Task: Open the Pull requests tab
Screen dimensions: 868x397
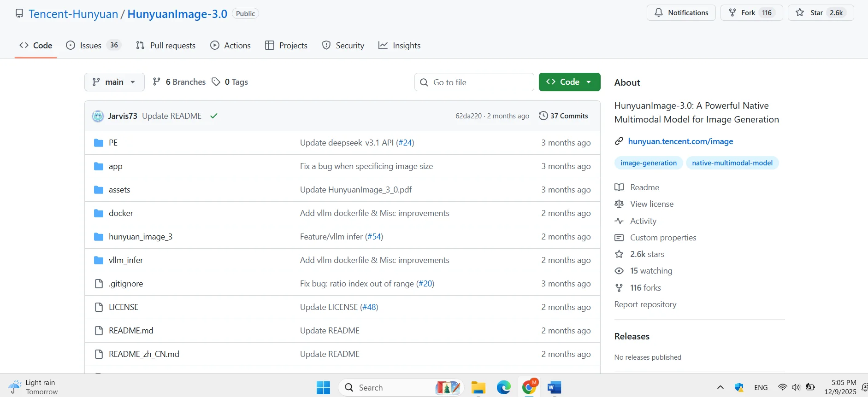Action: coord(166,46)
